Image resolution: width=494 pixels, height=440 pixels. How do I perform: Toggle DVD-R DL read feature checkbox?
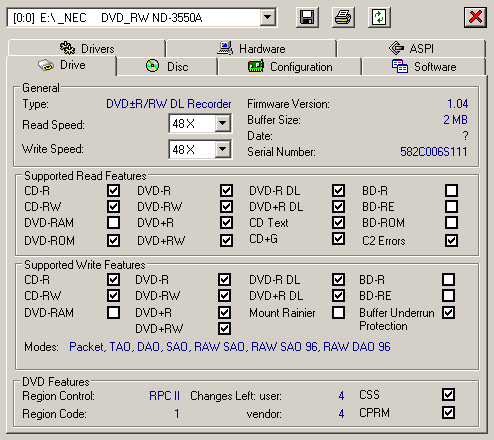[338, 191]
